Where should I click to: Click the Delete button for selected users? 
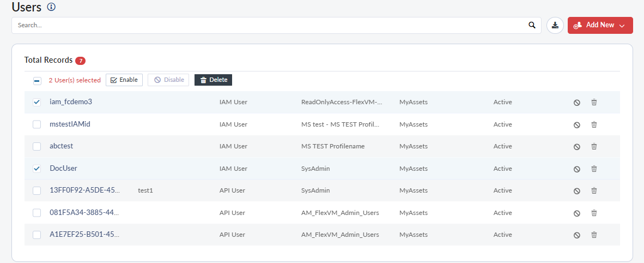pyautogui.click(x=213, y=80)
